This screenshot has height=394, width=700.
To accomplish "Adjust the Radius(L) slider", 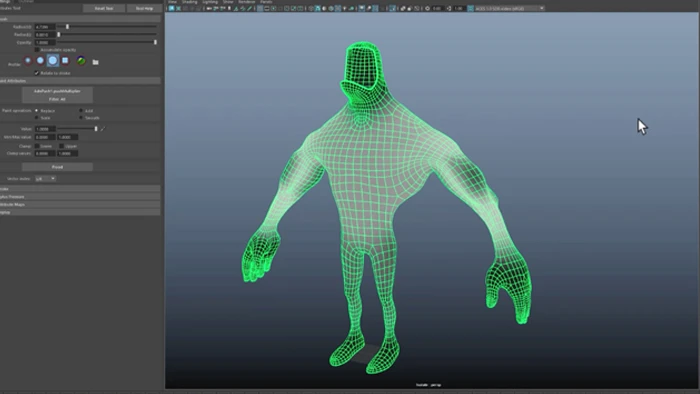I will (x=107, y=34).
